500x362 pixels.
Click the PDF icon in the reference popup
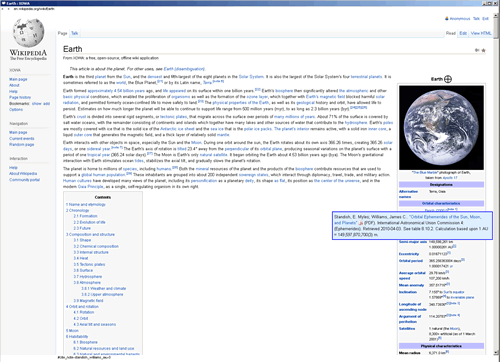point(361,223)
